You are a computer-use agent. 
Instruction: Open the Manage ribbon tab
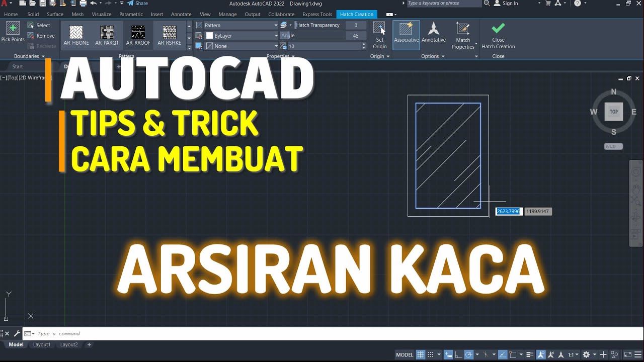tap(227, 14)
